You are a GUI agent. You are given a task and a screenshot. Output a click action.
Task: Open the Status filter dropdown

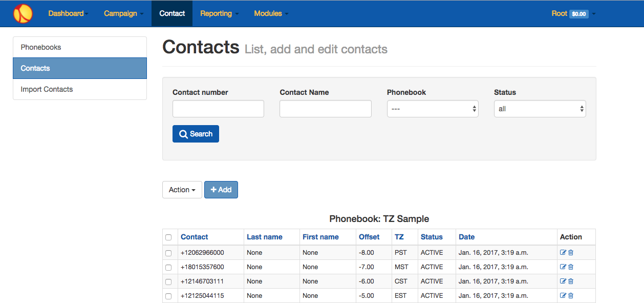tap(540, 109)
